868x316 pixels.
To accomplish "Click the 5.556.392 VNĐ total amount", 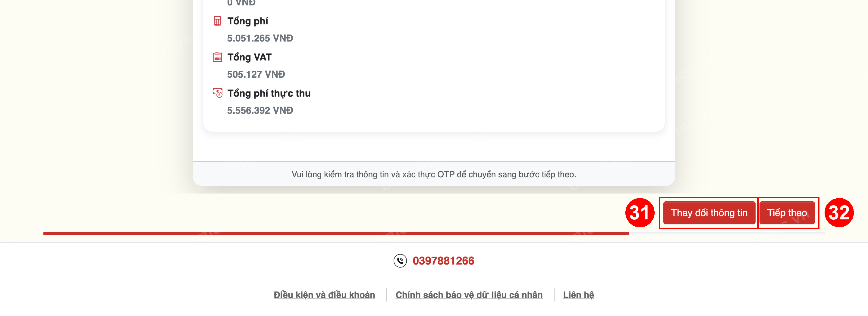I will click(260, 110).
